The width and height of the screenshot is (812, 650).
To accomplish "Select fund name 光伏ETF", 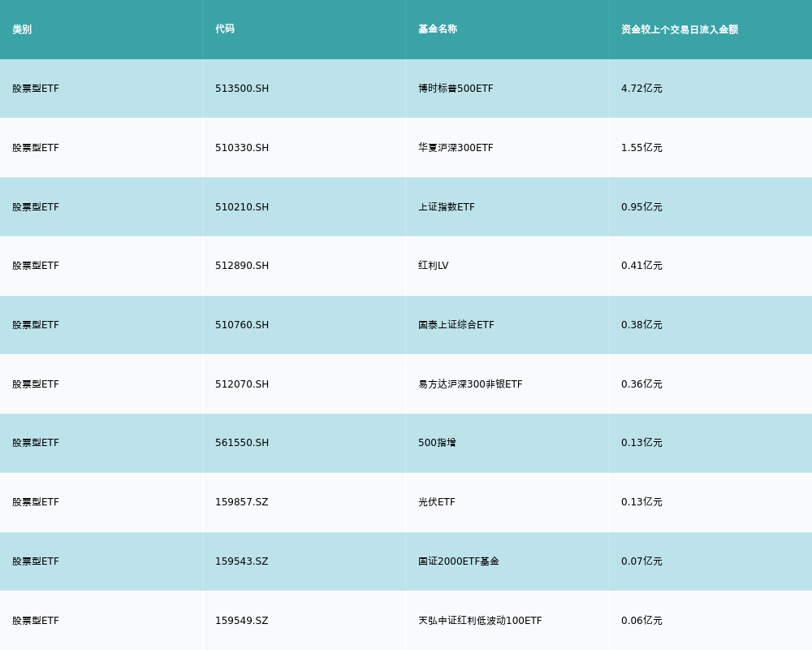I will [x=437, y=502].
